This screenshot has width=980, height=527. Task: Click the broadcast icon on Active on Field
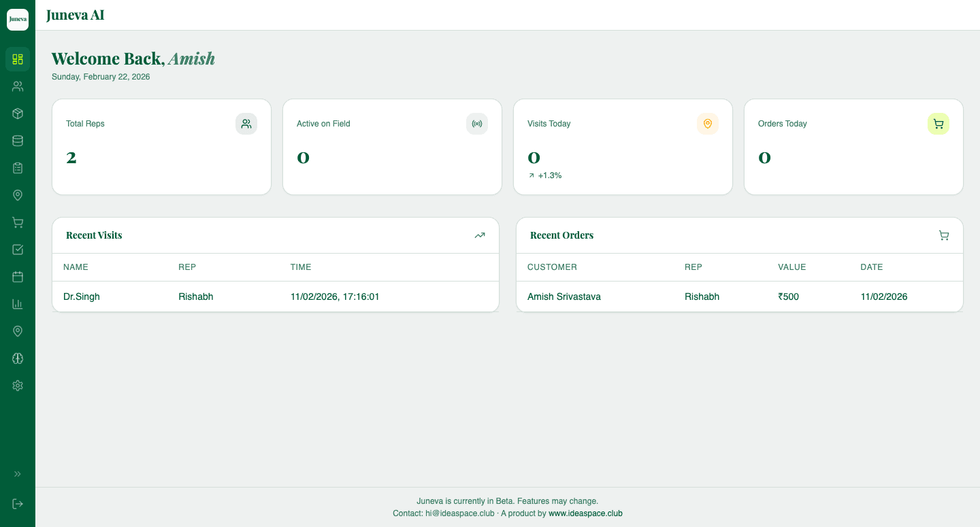477,124
